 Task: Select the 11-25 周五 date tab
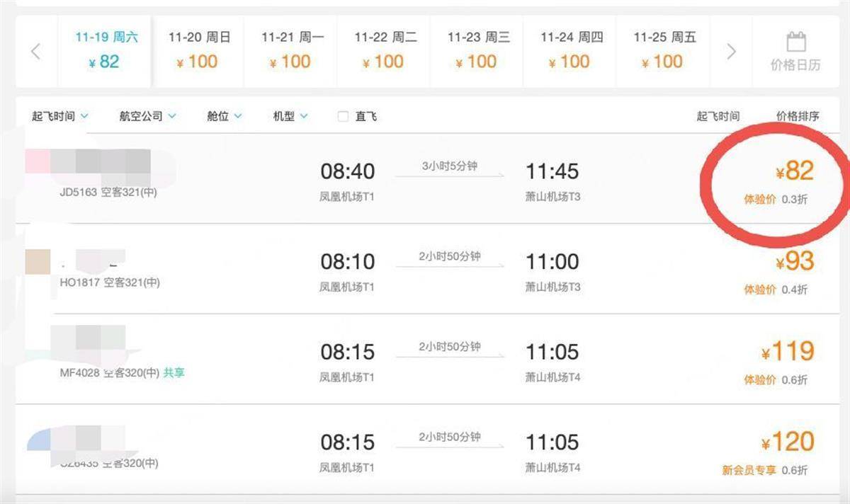pyautogui.click(x=663, y=51)
